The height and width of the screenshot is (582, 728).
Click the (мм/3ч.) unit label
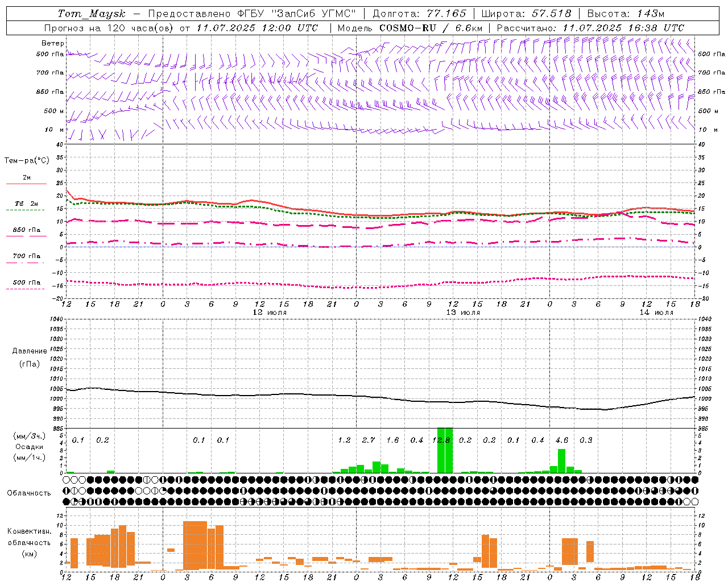29,436
